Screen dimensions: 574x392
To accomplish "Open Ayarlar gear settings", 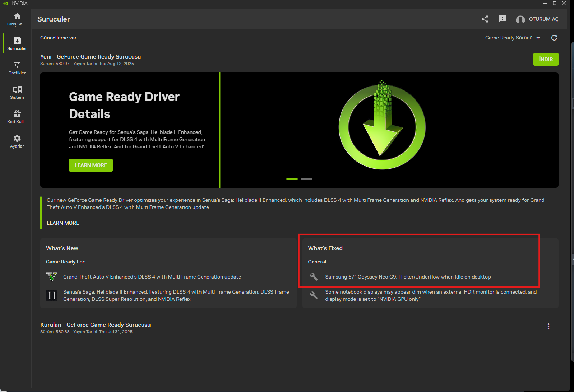I will 17,141.
